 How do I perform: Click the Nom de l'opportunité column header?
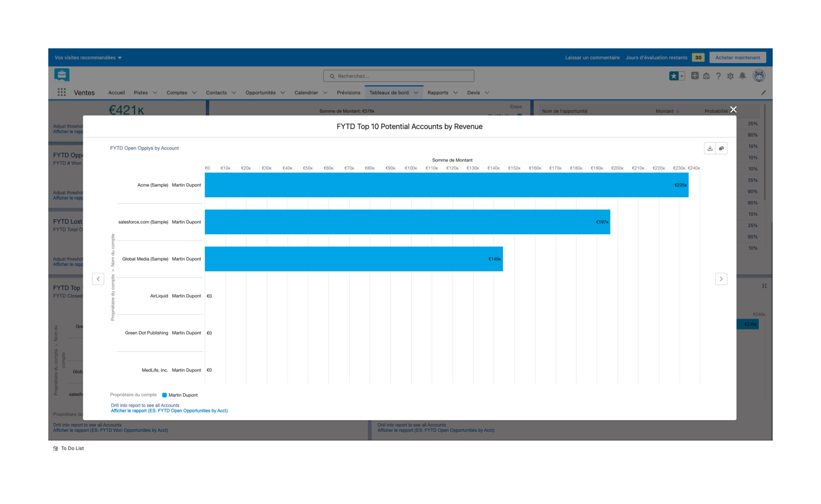pos(565,111)
